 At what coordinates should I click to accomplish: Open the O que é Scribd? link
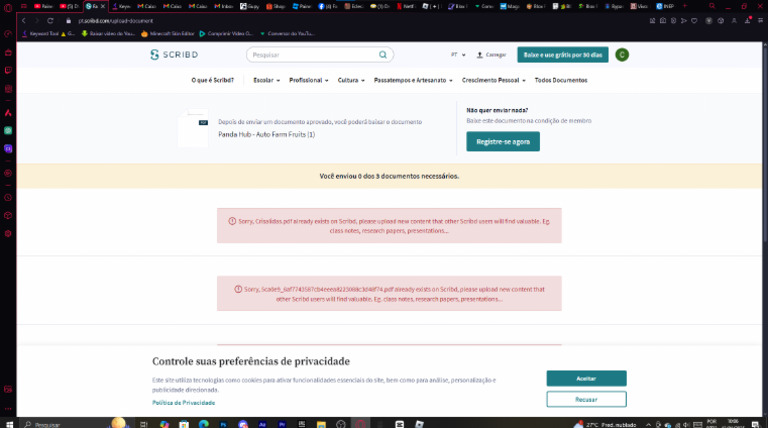tap(212, 80)
